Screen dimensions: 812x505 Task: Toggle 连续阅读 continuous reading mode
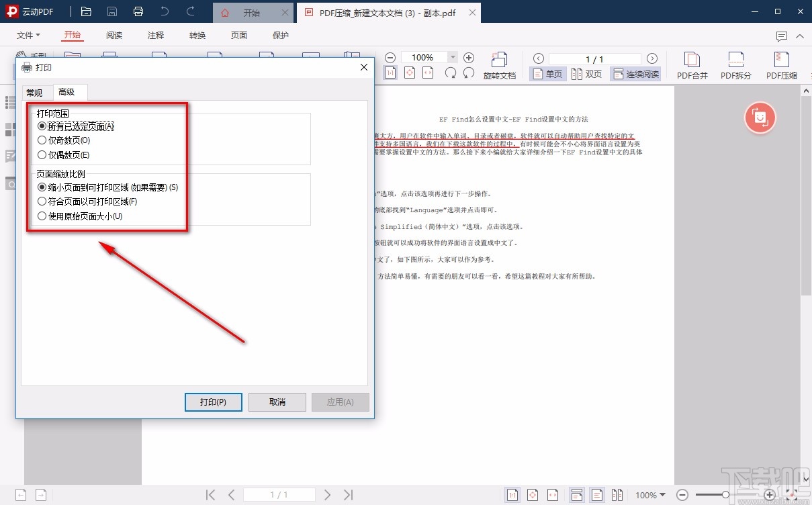[x=635, y=74]
